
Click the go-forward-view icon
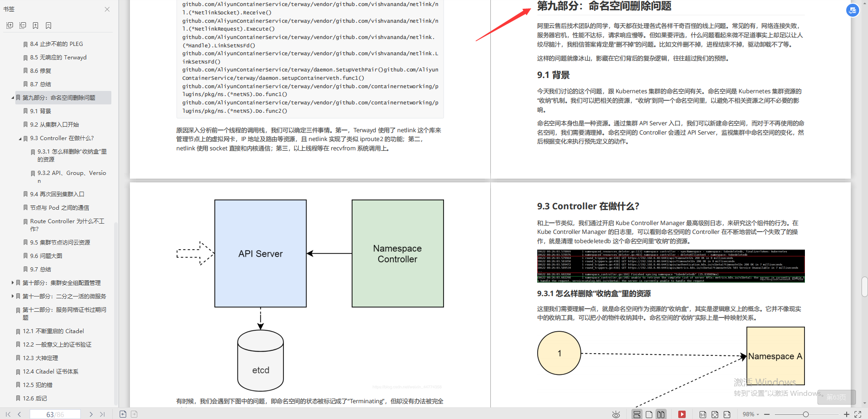pos(134,414)
